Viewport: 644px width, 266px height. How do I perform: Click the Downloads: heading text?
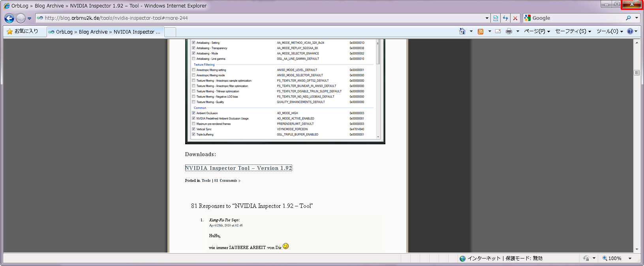(x=201, y=155)
